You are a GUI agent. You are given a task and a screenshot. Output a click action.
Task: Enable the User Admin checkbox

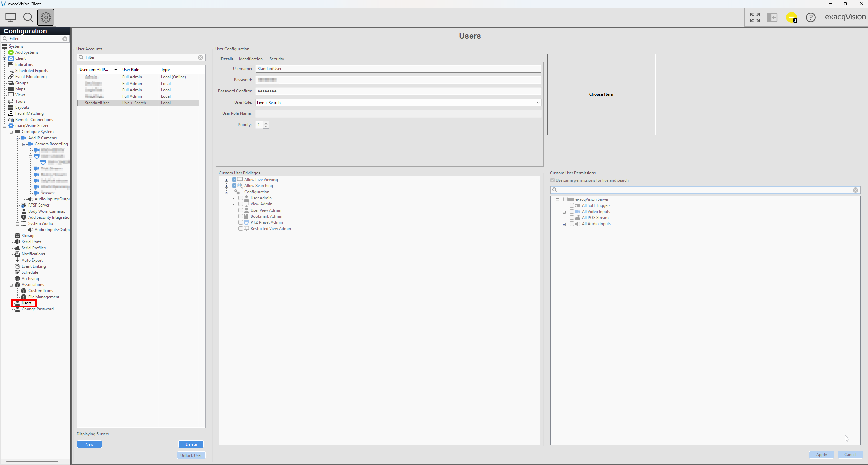[241, 198]
